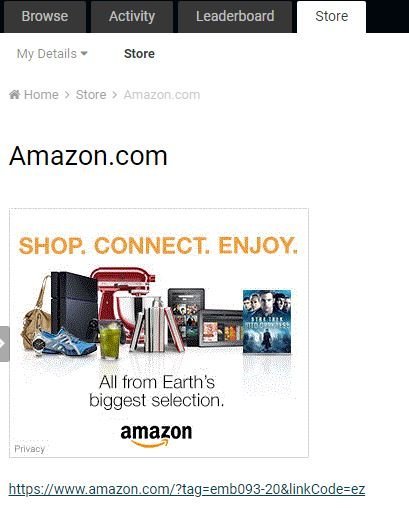
Task: Open the Privacy link in ad
Action: 29,449
